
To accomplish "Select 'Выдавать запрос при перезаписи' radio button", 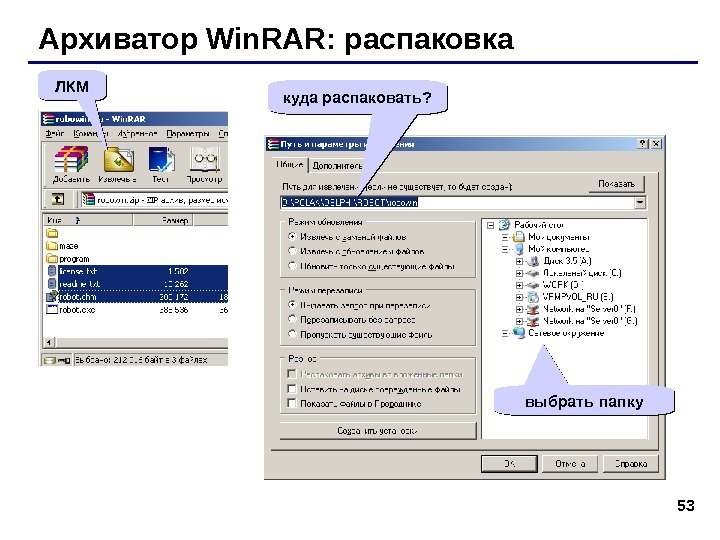I will [292, 305].
